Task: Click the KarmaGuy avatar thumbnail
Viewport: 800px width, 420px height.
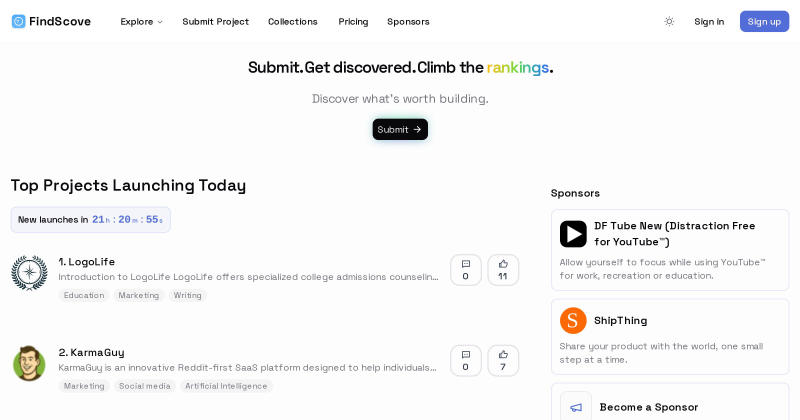Action: pos(29,363)
